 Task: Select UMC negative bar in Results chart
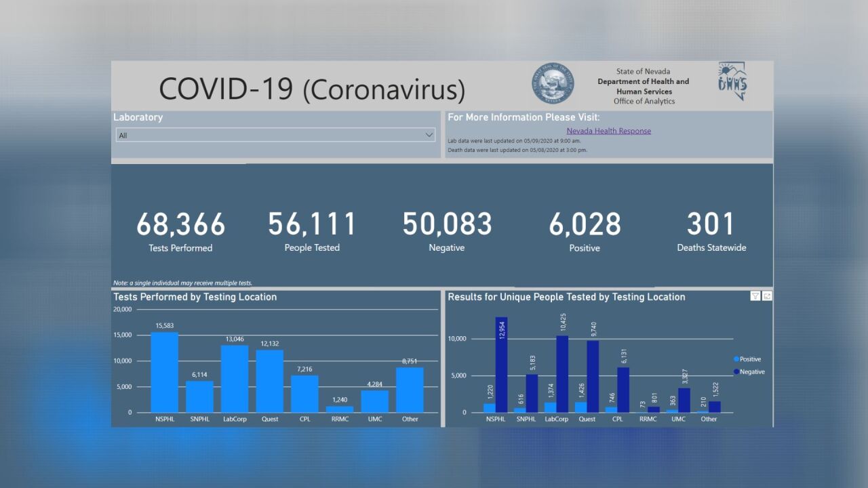(684, 400)
